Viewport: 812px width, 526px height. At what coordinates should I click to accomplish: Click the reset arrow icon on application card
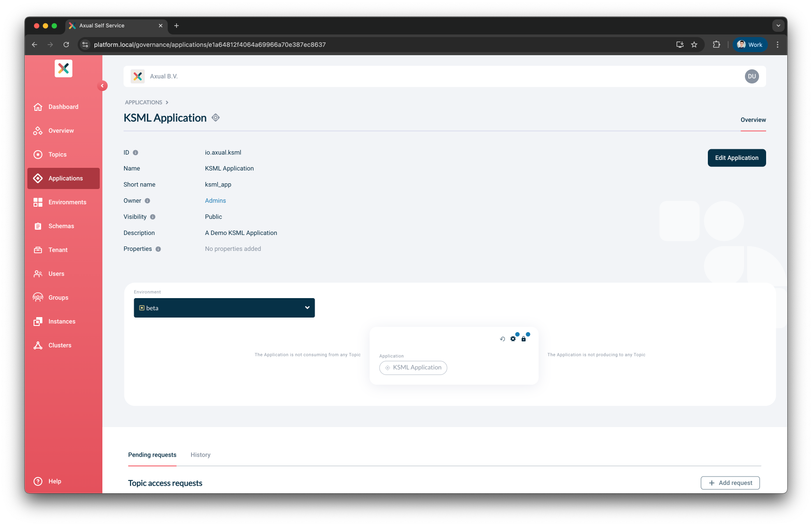tap(502, 339)
